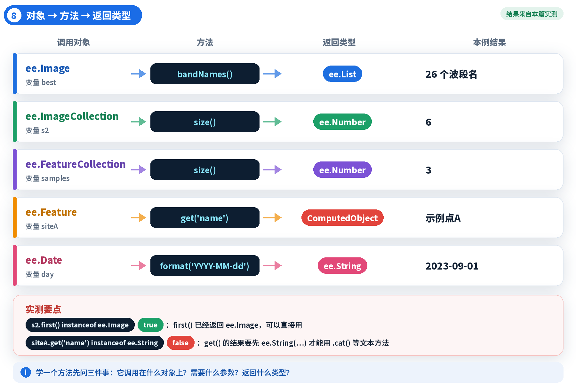Click the 方法 column header
The image size is (576, 392).
(205, 42)
